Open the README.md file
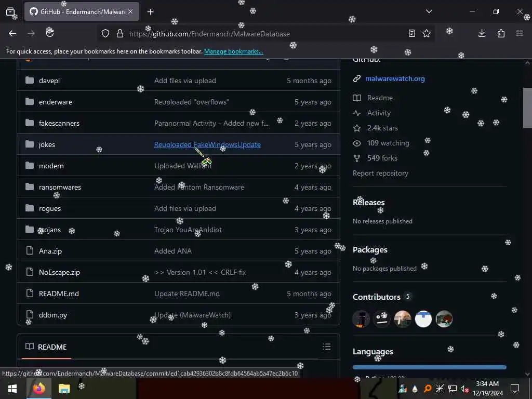Viewport: 532px width, 399px height. [x=59, y=294]
